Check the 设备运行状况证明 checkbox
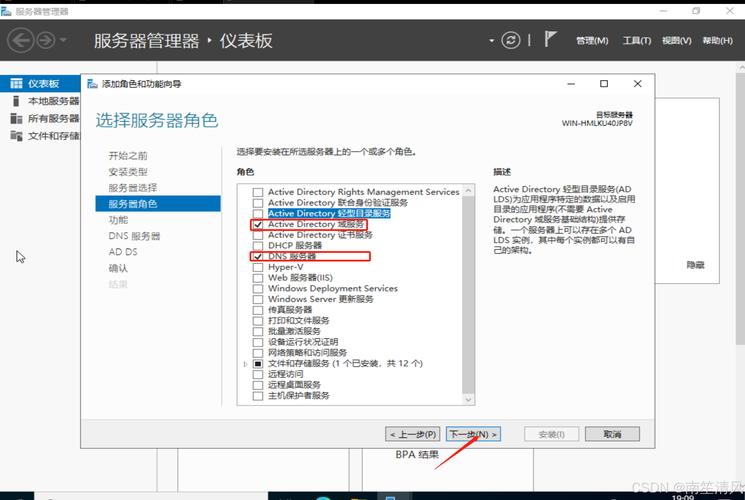 (258, 342)
